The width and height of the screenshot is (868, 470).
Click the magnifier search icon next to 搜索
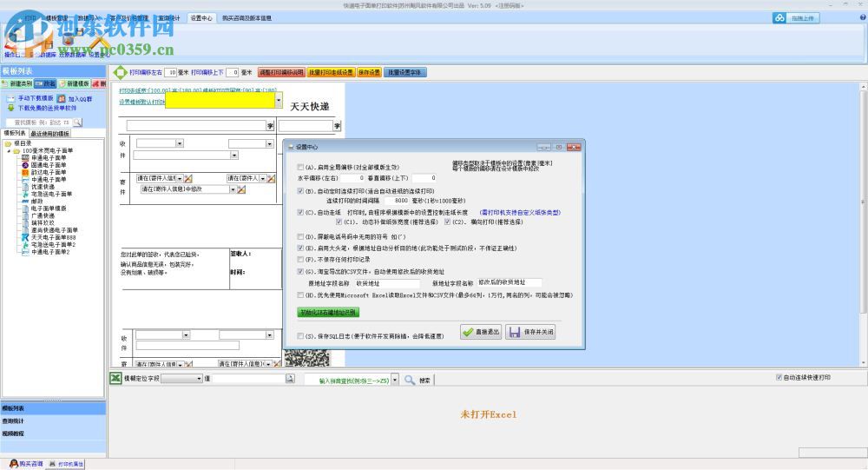point(410,380)
